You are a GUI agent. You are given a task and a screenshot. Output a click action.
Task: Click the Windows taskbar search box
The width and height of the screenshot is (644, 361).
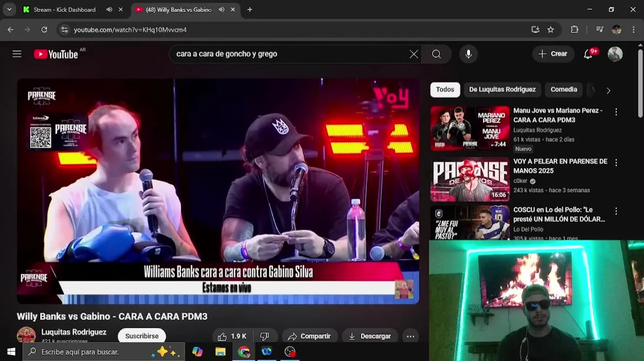[x=104, y=351]
